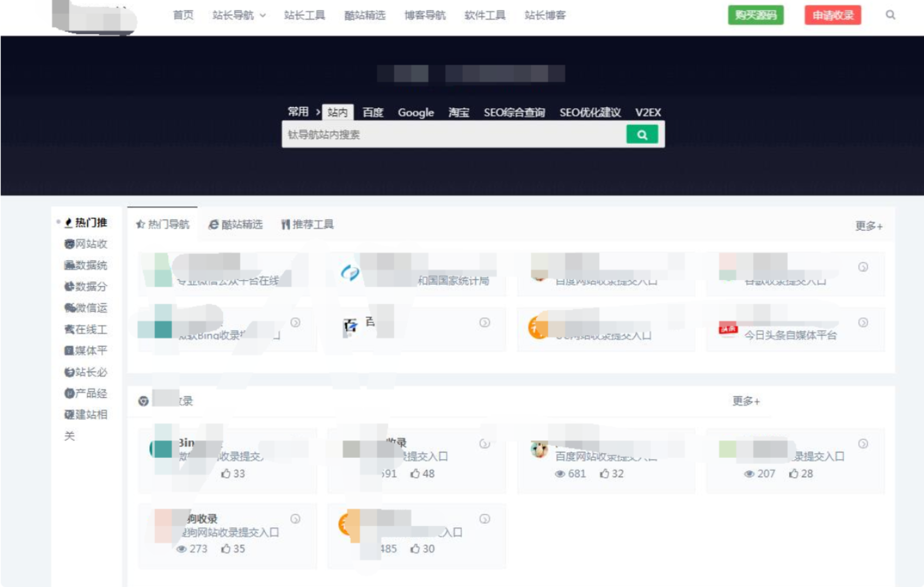The height and width of the screenshot is (587, 924).
Task: Click the green 购买源码 button
Action: tap(755, 15)
